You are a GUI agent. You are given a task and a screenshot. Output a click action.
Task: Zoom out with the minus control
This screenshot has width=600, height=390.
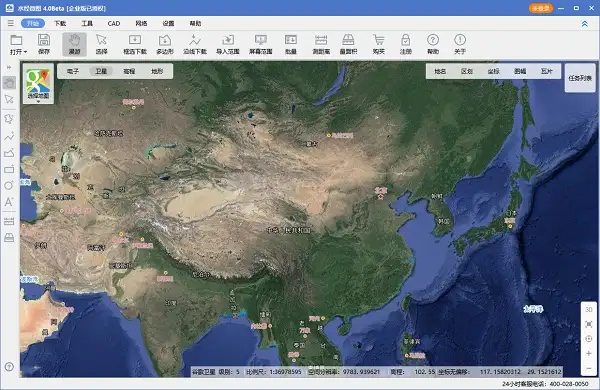click(x=589, y=368)
